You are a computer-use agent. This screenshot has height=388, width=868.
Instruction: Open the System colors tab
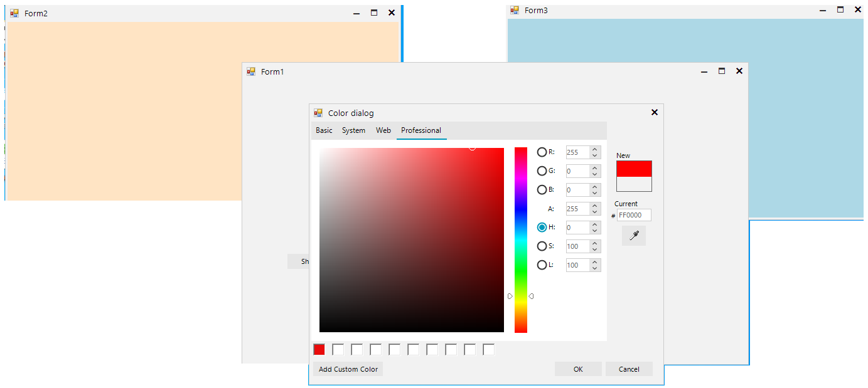click(353, 130)
